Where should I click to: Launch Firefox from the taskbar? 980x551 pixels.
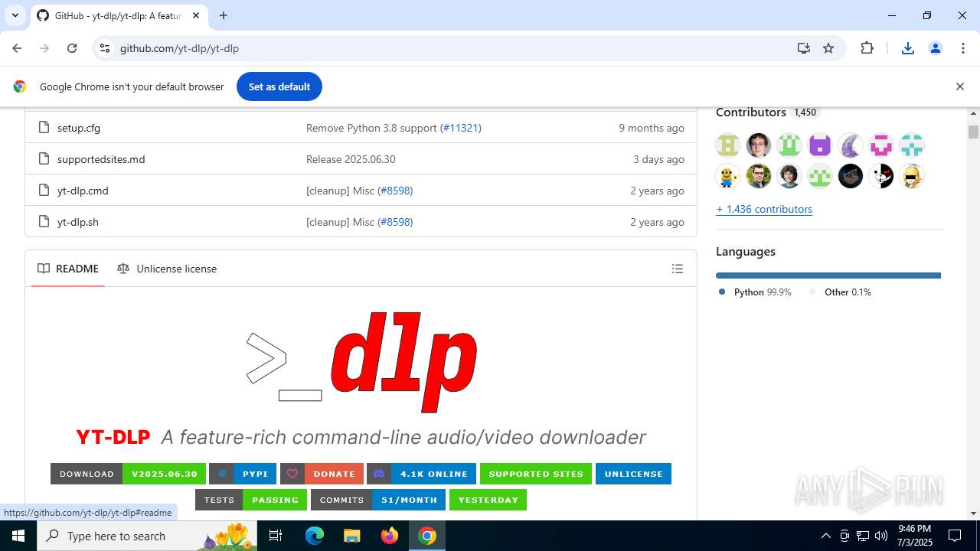point(390,536)
